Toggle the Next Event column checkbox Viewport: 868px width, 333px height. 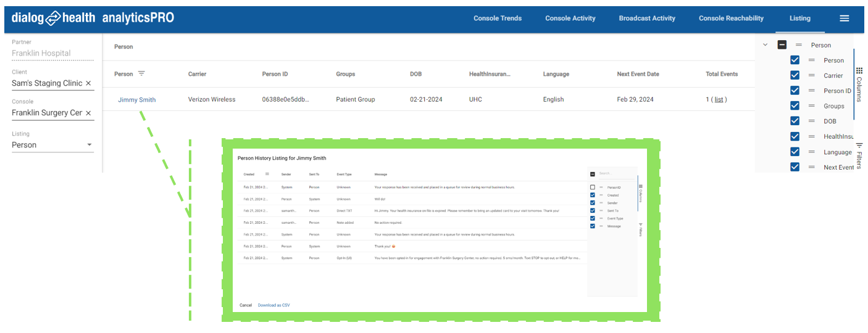pos(795,167)
